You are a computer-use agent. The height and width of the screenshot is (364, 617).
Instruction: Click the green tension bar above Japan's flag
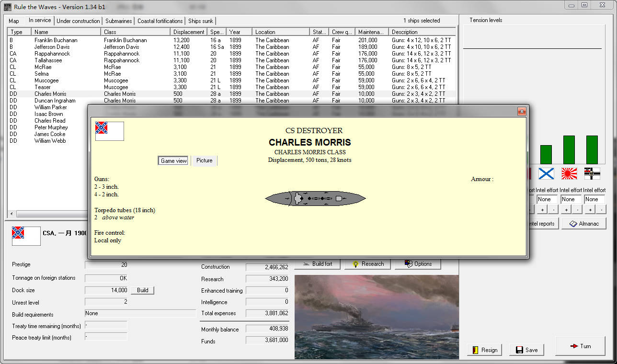click(569, 150)
